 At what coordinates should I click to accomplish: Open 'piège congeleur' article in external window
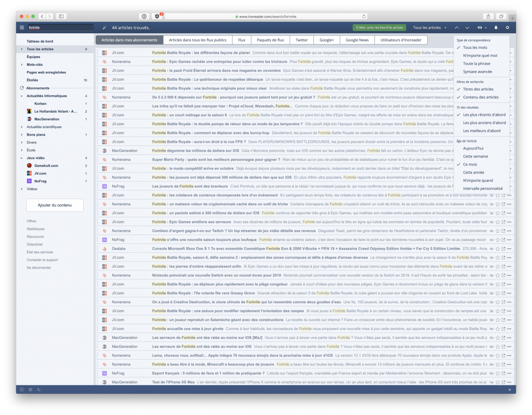[x=503, y=284]
